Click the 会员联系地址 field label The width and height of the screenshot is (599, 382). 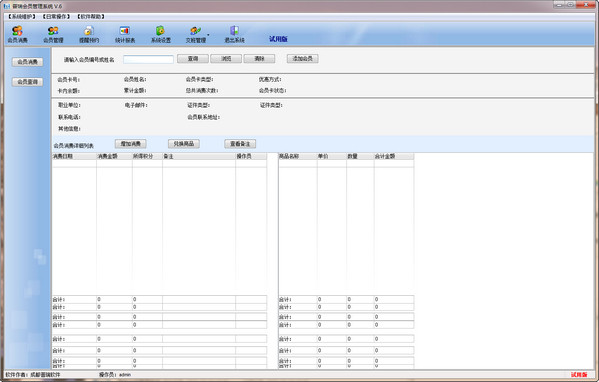point(204,117)
